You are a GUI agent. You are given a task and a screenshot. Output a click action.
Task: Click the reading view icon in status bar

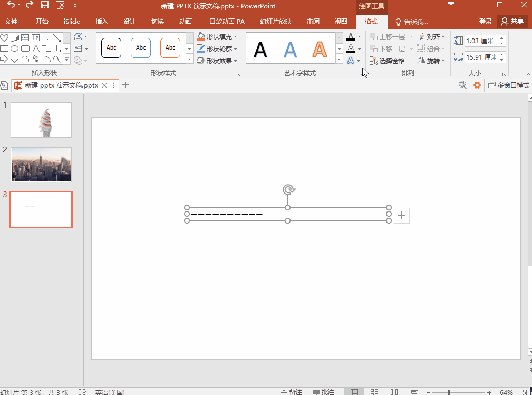click(394, 392)
